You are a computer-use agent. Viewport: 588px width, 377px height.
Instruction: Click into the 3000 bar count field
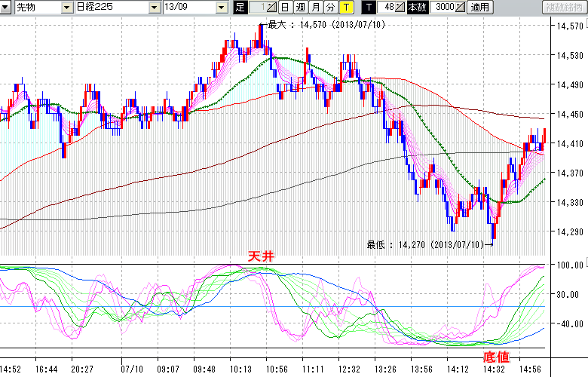tap(443, 8)
